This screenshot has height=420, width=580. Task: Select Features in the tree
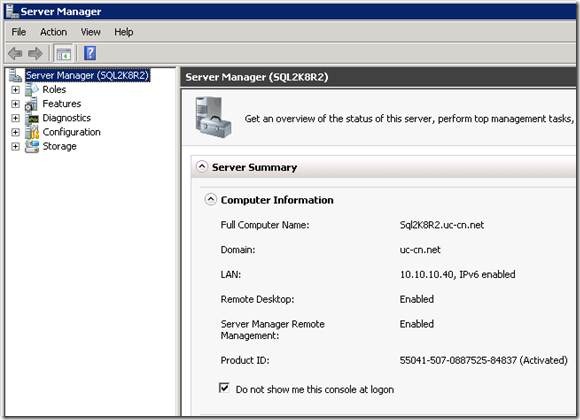point(62,104)
